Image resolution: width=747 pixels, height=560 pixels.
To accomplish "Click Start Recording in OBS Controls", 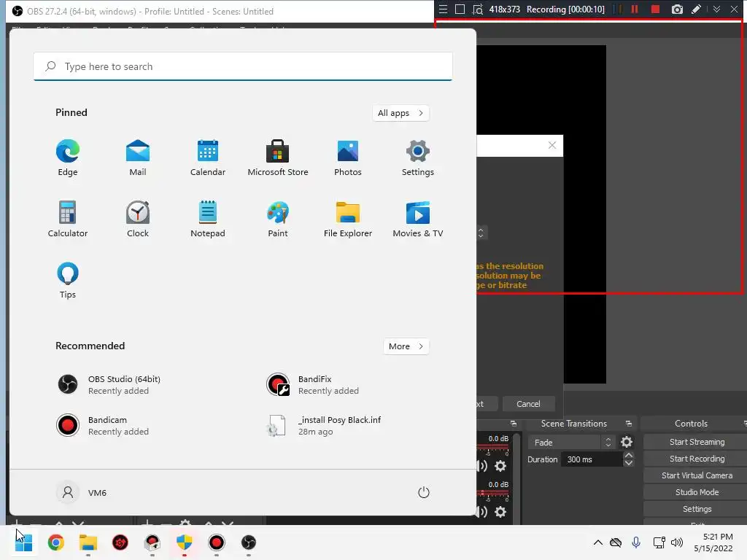I will pyautogui.click(x=697, y=459).
